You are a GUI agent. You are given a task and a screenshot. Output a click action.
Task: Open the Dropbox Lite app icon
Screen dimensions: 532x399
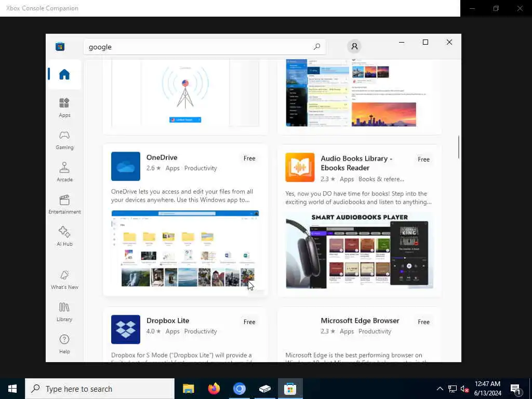(x=126, y=329)
